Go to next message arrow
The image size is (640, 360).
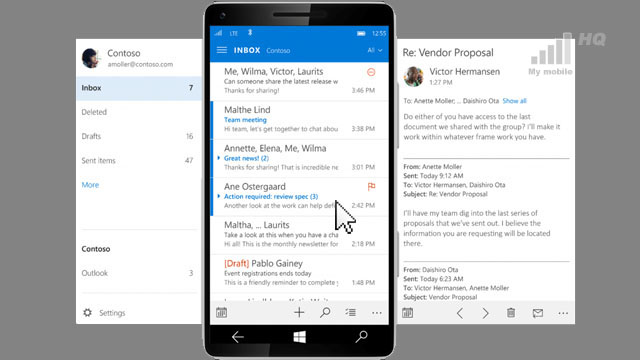pyautogui.click(x=485, y=313)
